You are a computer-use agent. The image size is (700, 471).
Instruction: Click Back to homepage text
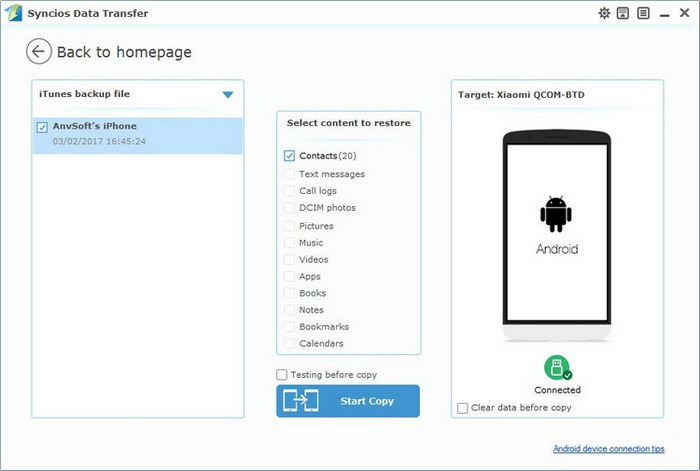pyautogui.click(x=124, y=52)
